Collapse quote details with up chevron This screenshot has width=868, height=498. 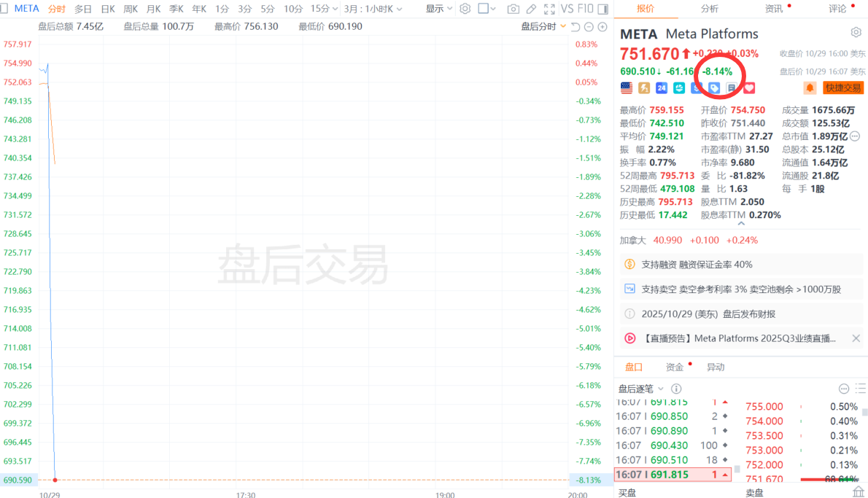point(741,224)
